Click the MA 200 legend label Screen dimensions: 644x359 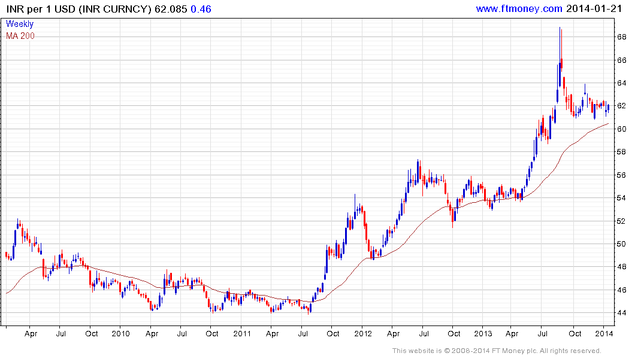tap(20, 36)
